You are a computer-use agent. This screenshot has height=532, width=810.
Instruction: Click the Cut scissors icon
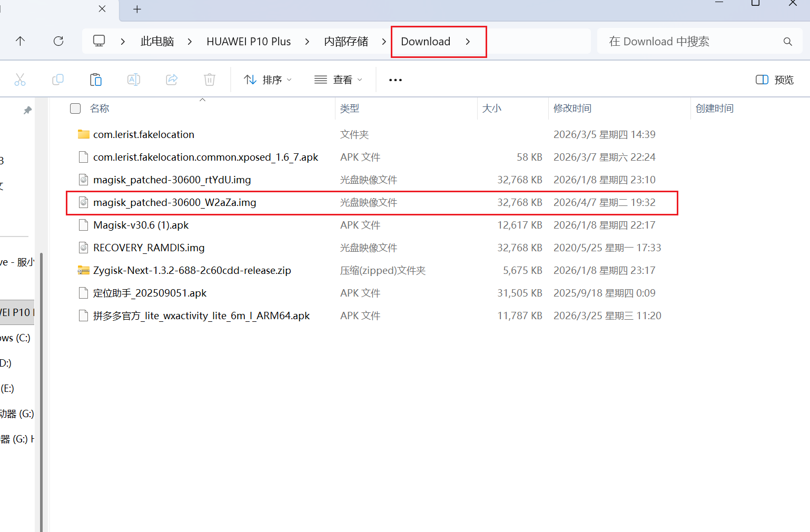click(x=20, y=80)
